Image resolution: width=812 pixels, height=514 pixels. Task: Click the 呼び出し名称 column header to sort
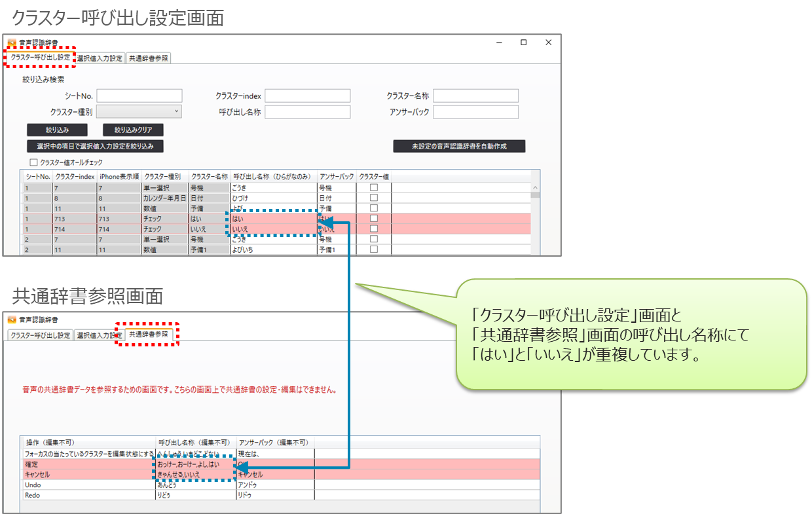tap(273, 177)
